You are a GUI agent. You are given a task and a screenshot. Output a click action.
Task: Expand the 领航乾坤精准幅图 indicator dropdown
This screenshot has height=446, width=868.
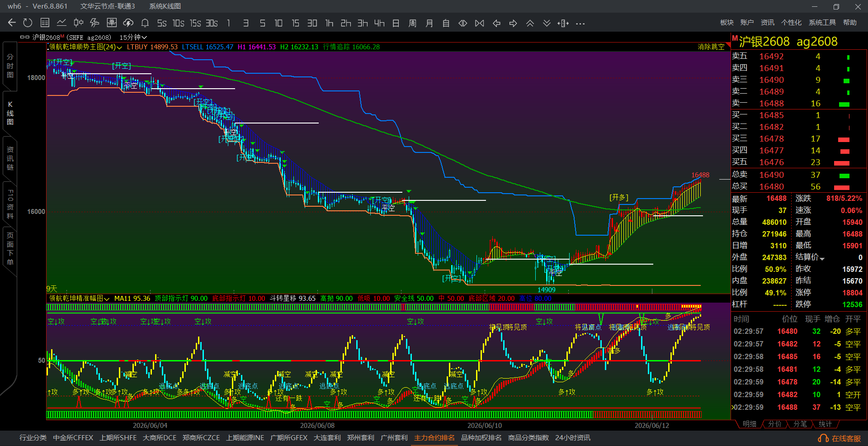[x=107, y=299]
